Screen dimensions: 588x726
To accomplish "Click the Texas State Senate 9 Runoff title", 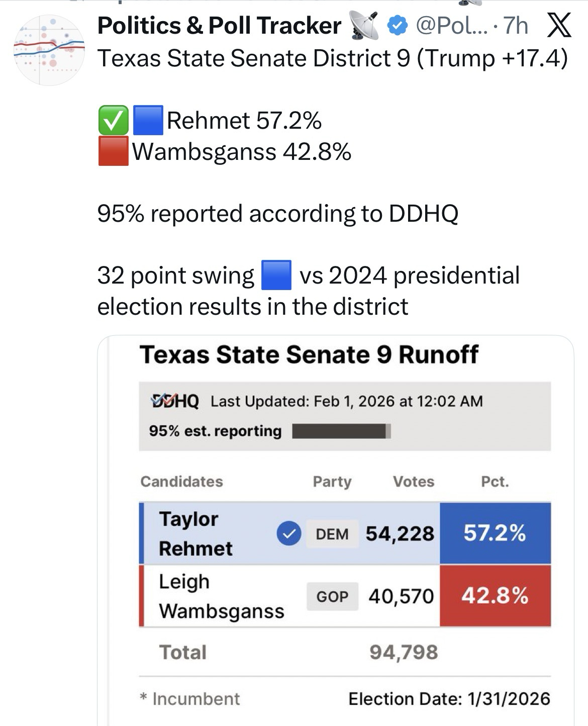I will click(309, 354).
